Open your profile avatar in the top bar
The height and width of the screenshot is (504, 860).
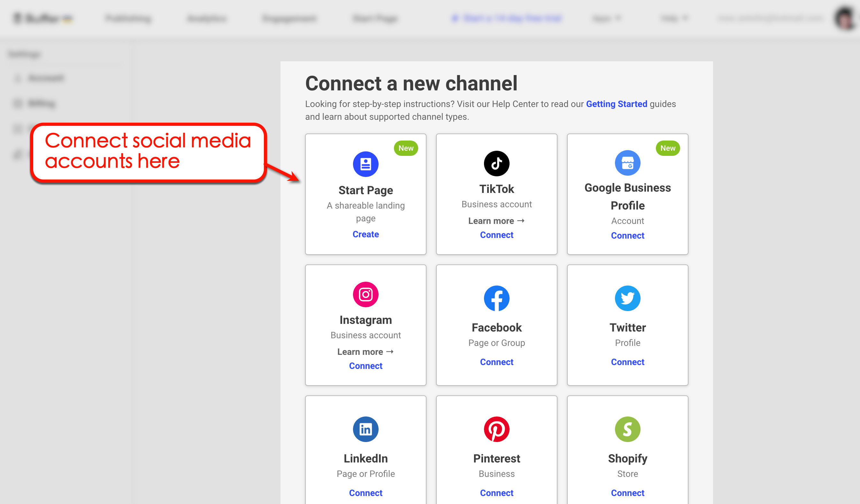tap(844, 18)
